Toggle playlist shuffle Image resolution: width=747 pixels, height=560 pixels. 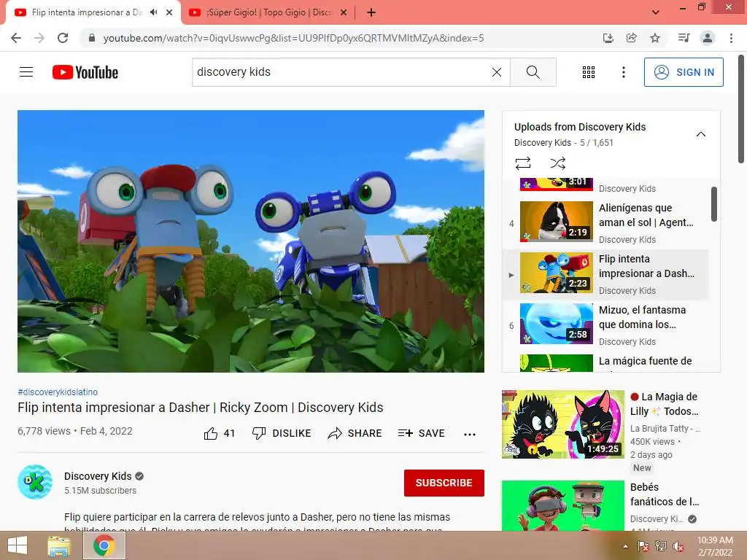pyautogui.click(x=558, y=163)
